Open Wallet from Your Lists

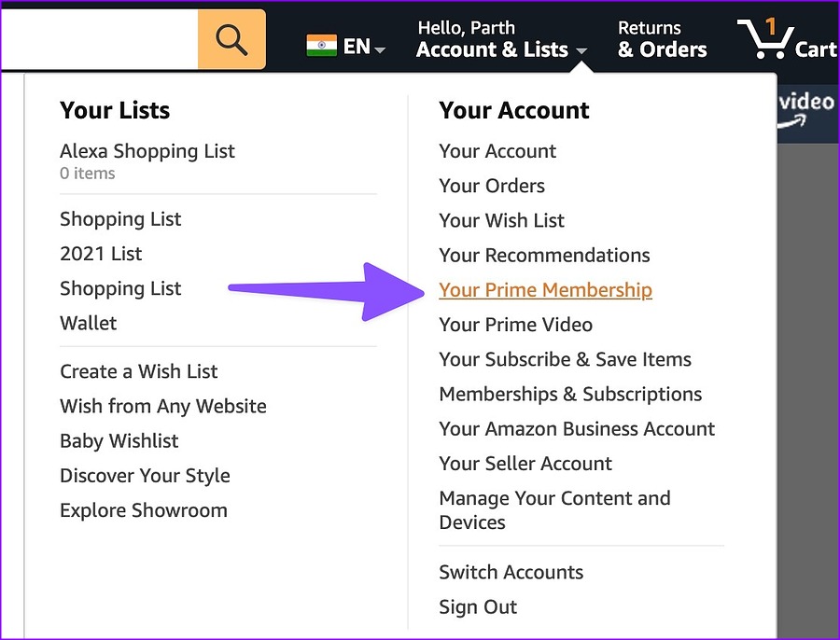pyautogui.click(x=88, y=323)
